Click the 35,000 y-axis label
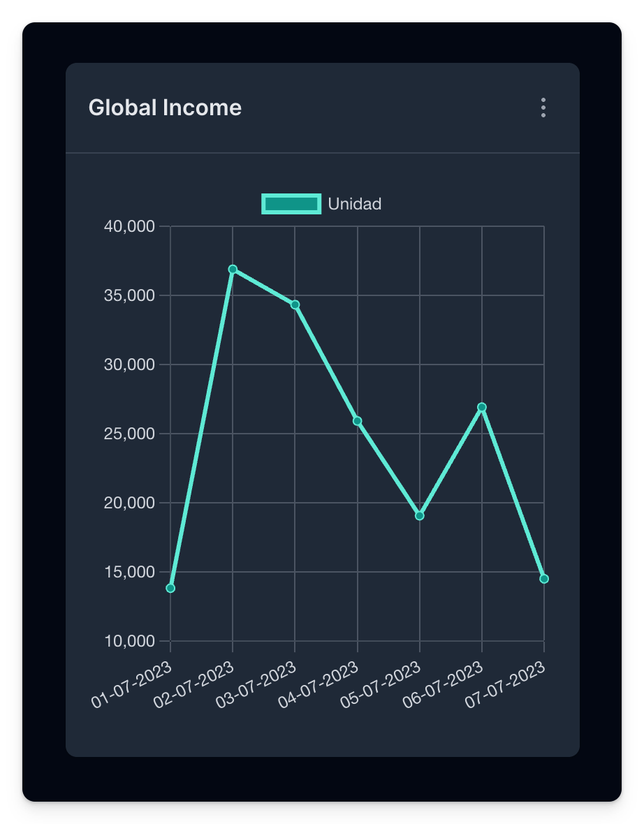 pos(128,295)
